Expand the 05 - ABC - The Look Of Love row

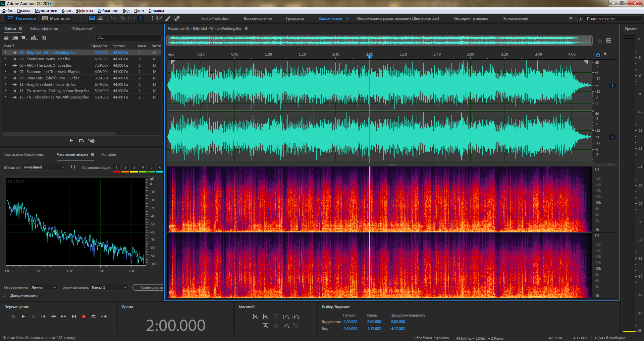[5, 65]
